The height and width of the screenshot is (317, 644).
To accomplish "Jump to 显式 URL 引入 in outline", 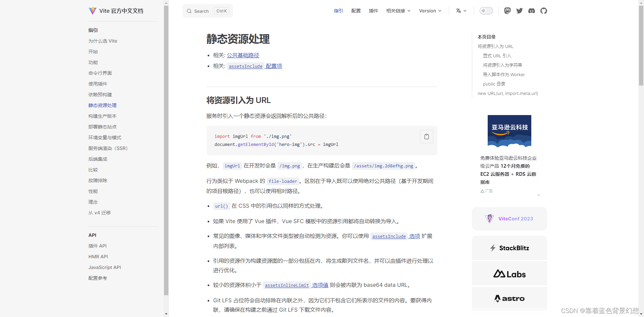I will [x=497, y=56].
